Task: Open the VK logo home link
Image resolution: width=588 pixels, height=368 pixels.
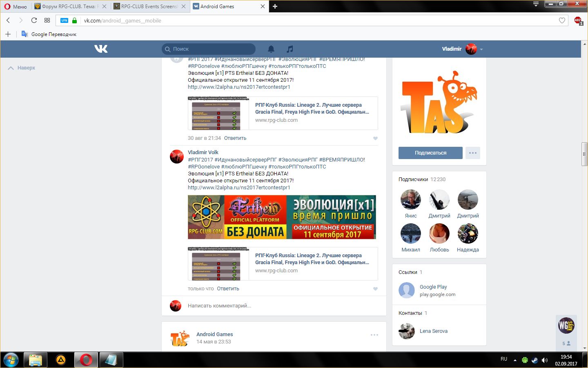Action: (x=101, y=49)
